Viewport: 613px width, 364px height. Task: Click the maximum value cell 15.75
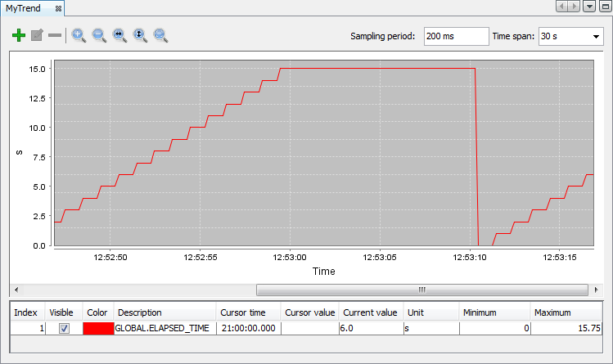point(566,329)
